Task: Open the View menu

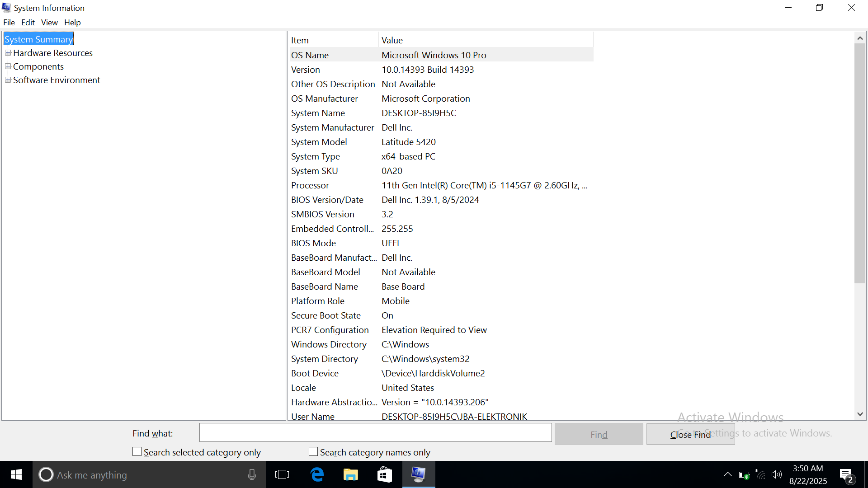Action: click(x=49, y=22)
